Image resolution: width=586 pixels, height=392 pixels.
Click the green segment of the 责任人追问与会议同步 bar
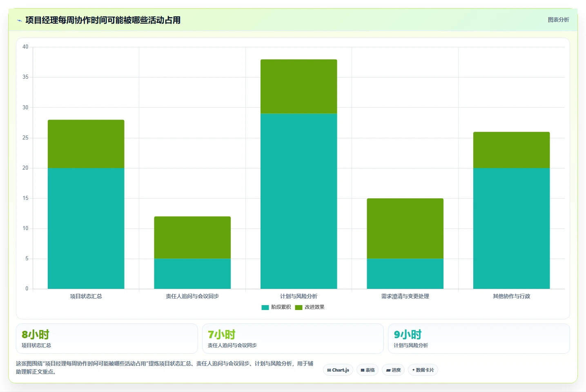[192, 237]
